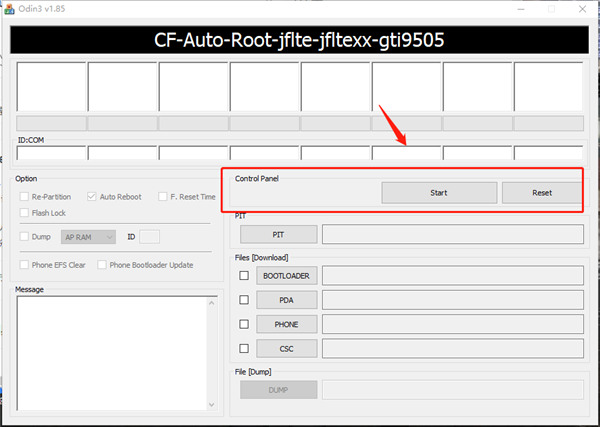Click the Odin3 app icon in title bar
600x427 pixels.
pyautogui.click(x=9, y=8)
